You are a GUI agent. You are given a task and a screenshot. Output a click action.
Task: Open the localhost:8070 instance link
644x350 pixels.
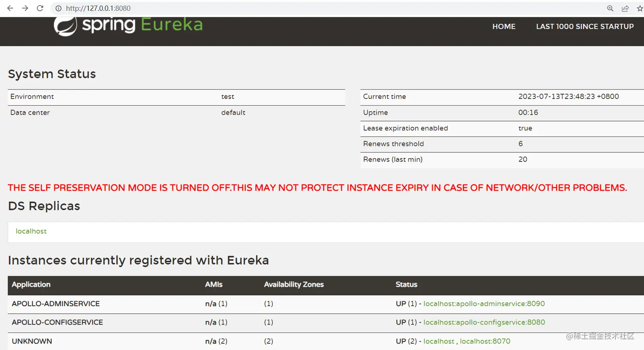click(485, 341)
